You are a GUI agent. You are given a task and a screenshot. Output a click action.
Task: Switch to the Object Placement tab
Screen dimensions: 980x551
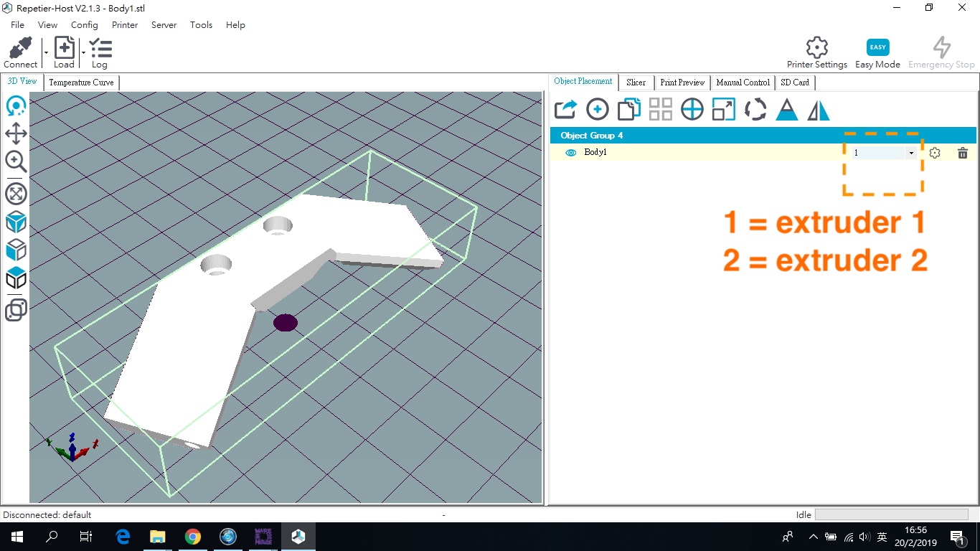point(583,82)
